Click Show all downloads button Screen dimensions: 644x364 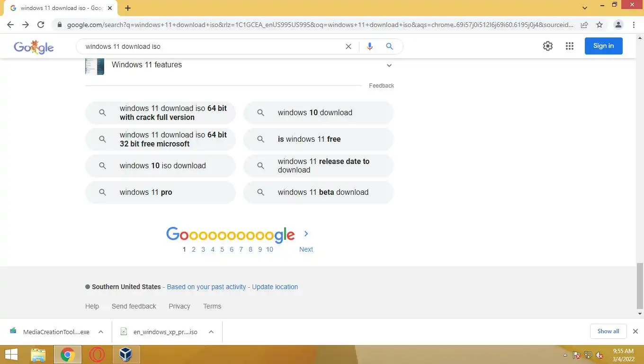tap(608, 331)
